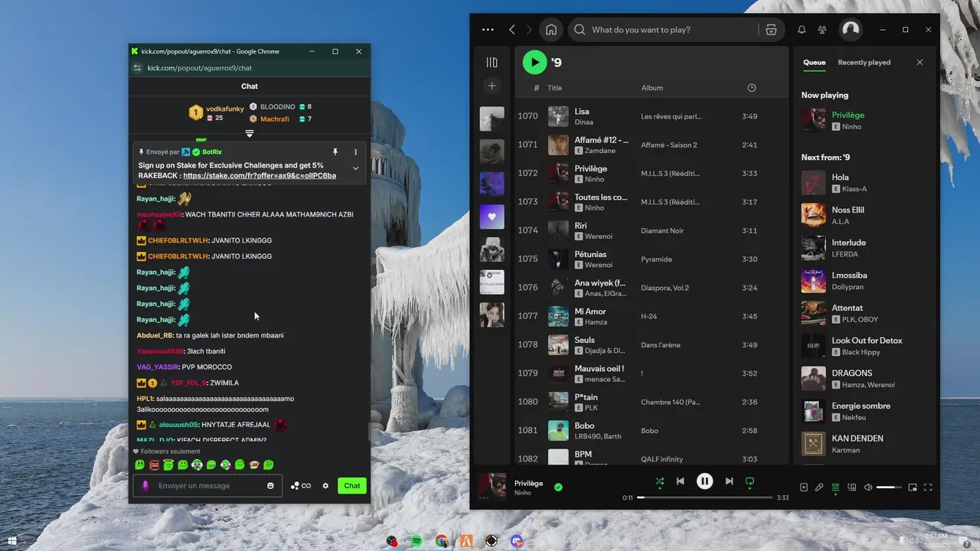The image size is (980, 551).
Task: Select track Affamé #12 by Zamdane
Action: [651, 145]
